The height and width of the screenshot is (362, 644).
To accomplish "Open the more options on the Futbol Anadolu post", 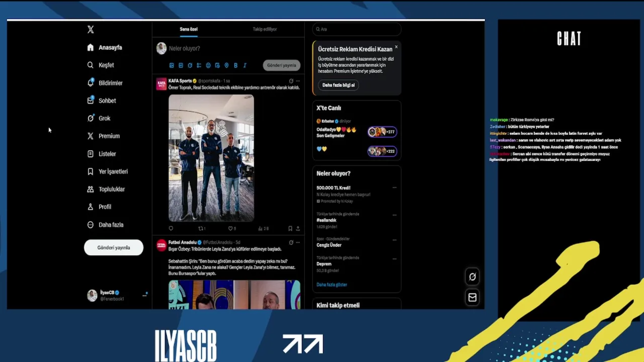I will [x=298, y=242].
